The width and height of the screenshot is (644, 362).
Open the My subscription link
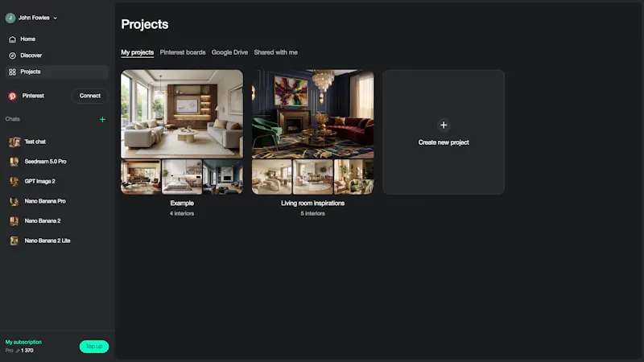pyautogui.click(x=23, y=343)
